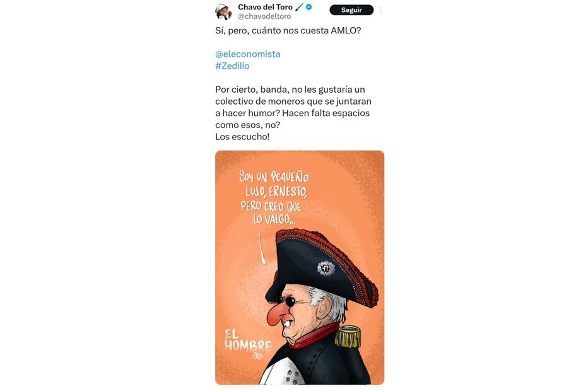The height and width of the screenshot is (391, 588).
Task: Click the paintbrush emoji beside the name
Action: [x=299, y=7]
